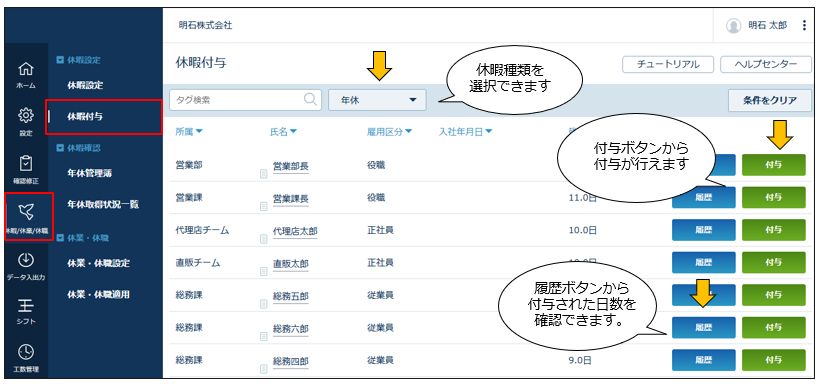Click the document icon next to 営業部長

coord(264,174)
